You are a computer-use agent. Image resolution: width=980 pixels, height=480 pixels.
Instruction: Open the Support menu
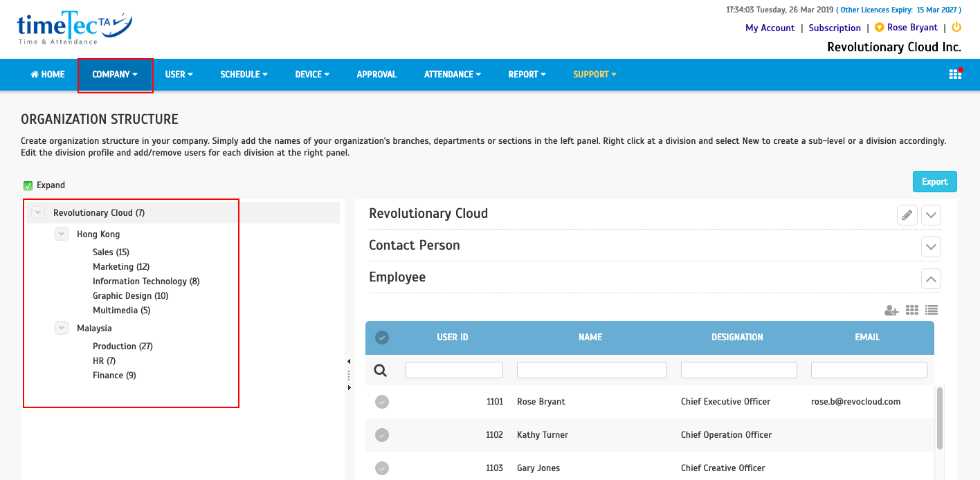pyautogui.click(x=595, y=75)
